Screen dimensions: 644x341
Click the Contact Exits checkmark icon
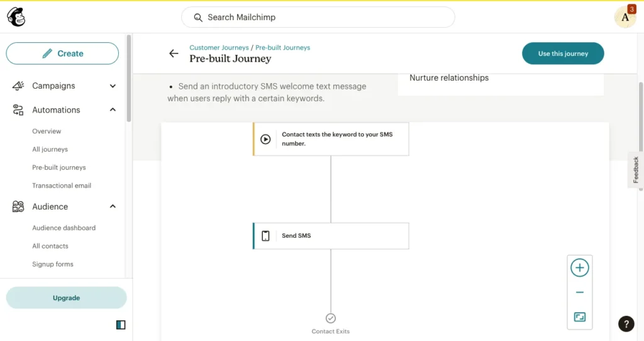[331, 318]
